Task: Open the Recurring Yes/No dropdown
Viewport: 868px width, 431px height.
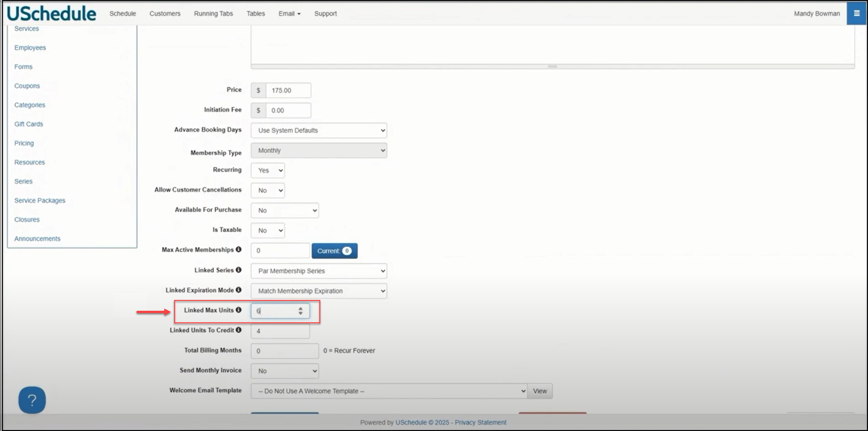Action: point(268,170)
